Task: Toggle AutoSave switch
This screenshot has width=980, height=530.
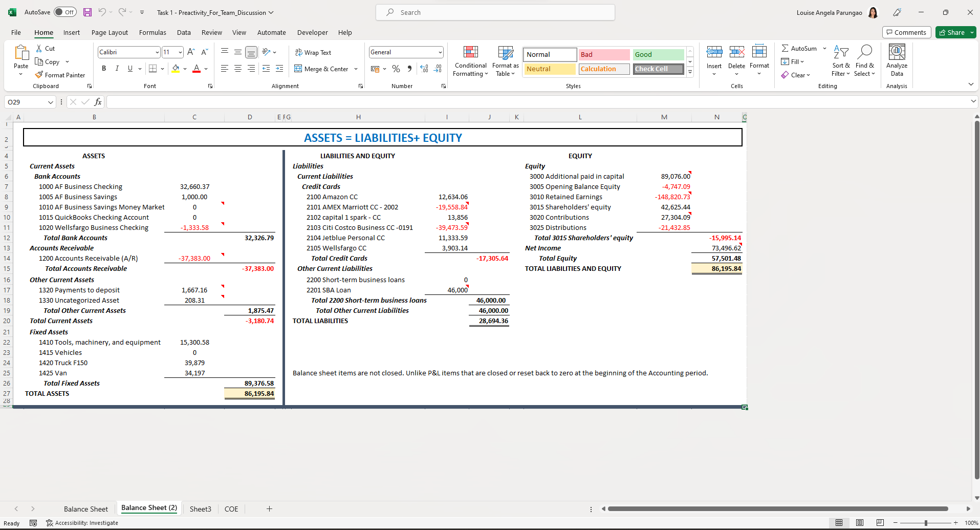Action: [65, 12]
